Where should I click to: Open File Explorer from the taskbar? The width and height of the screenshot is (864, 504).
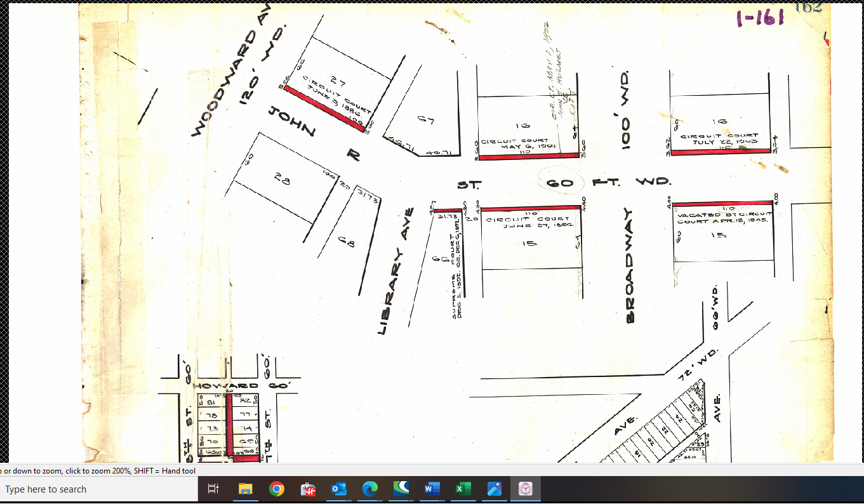[x=245, y=489]
